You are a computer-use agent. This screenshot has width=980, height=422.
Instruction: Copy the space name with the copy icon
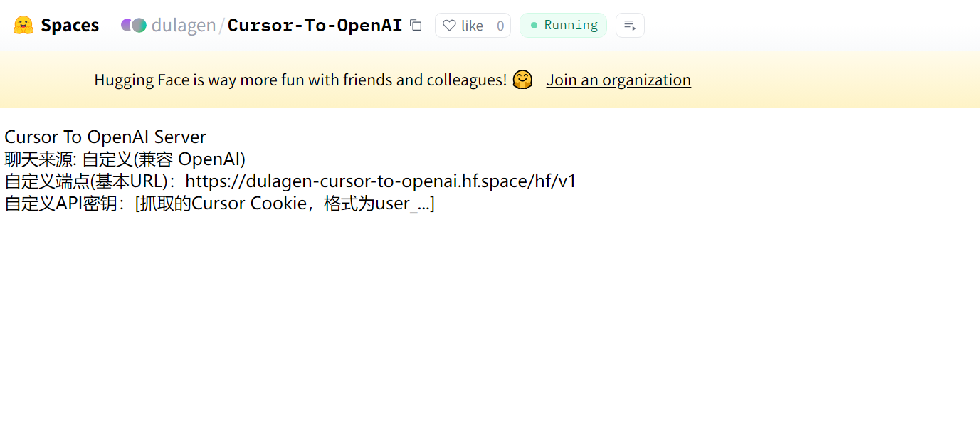click(x=416, y=26)
